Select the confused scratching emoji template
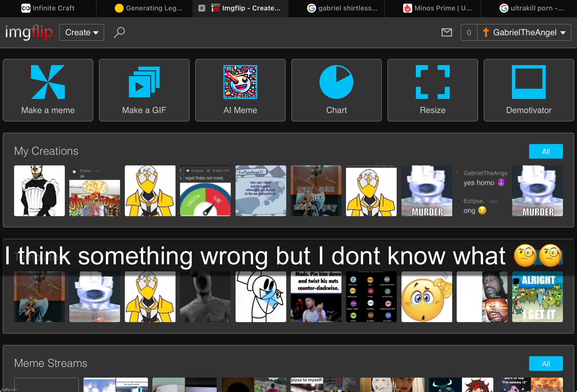The width and height of the screenshot is (577, 392). (x=427, y=297)
